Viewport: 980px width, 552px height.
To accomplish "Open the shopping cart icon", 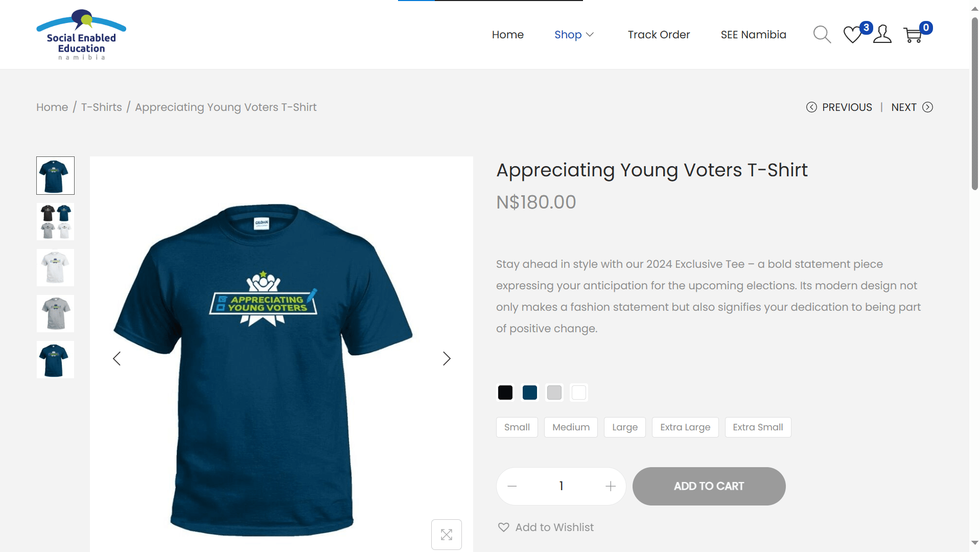I will [913, 35].
